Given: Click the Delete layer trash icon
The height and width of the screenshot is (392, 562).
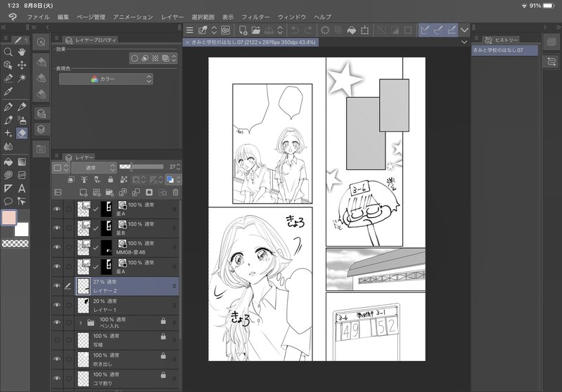Looking at the screenshot, I should [x=175, y=192].
